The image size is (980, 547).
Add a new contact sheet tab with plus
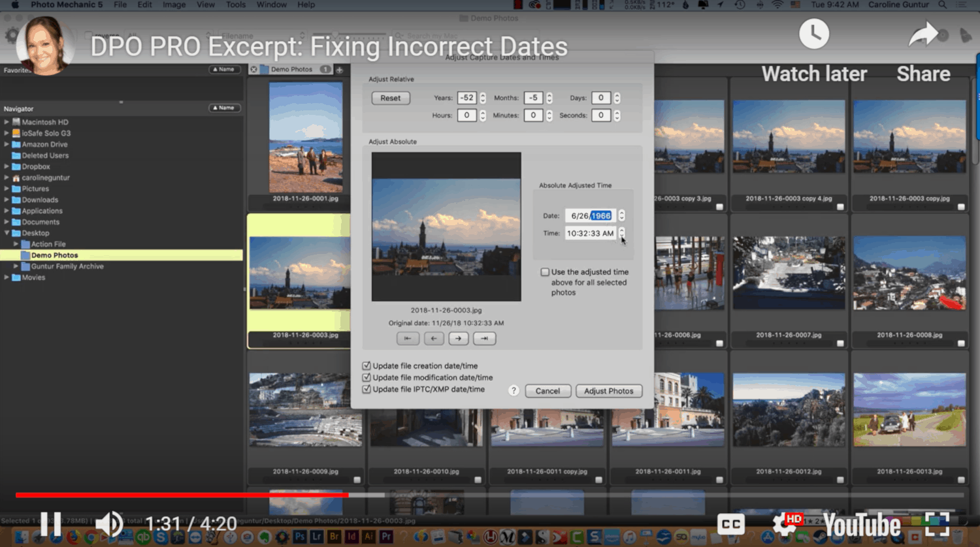tap(339, 69)
